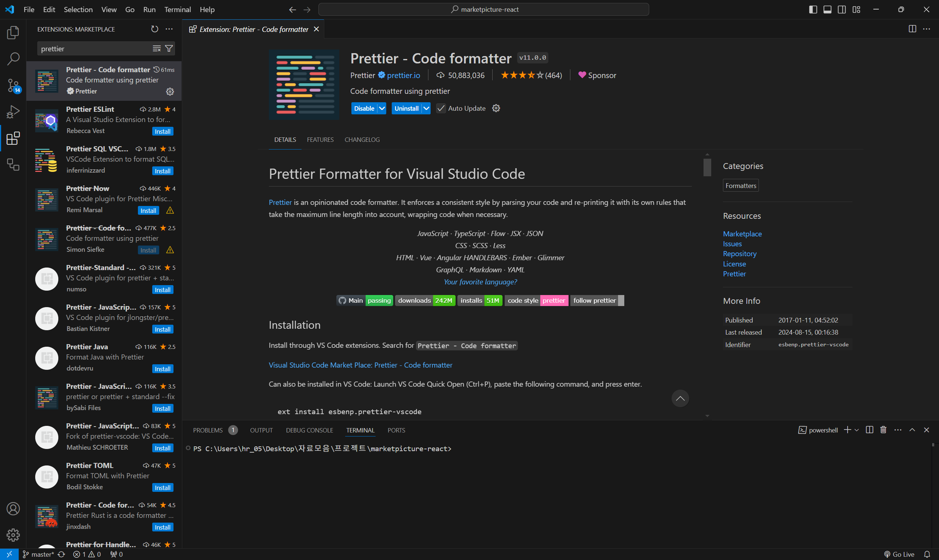This screenshot has width=939, height=560.
Task: Click the prettier extension search field
Action: pyautogui.click(x=94, y=49)
